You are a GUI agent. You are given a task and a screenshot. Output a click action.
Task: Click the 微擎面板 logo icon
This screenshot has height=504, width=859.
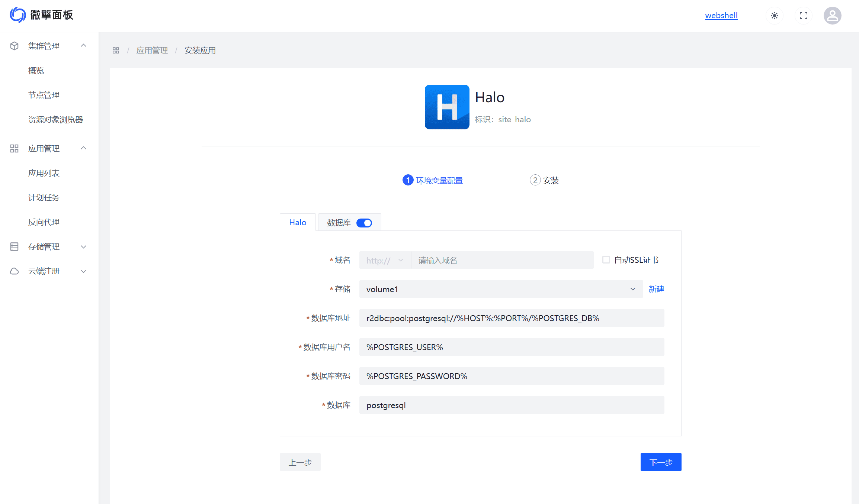click(17, 15)
